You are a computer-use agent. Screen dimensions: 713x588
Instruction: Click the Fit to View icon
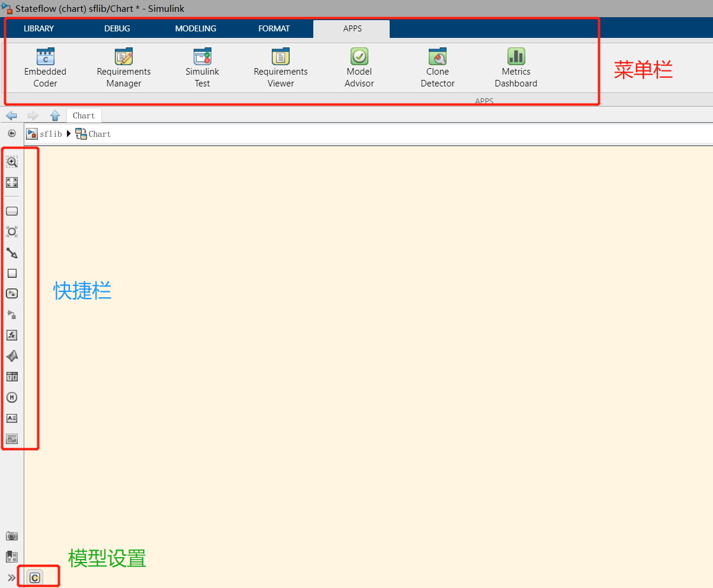(12, 183)
